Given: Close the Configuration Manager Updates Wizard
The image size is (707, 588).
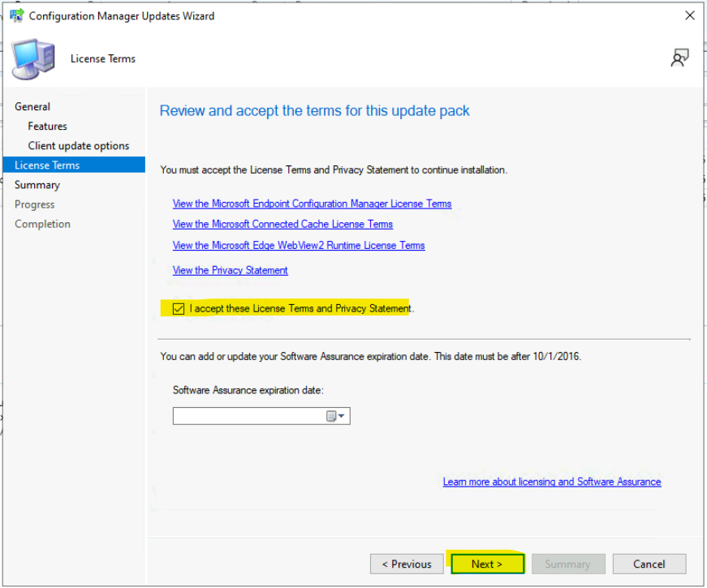Looking at the screenshot, I should (x=689, y=15).
